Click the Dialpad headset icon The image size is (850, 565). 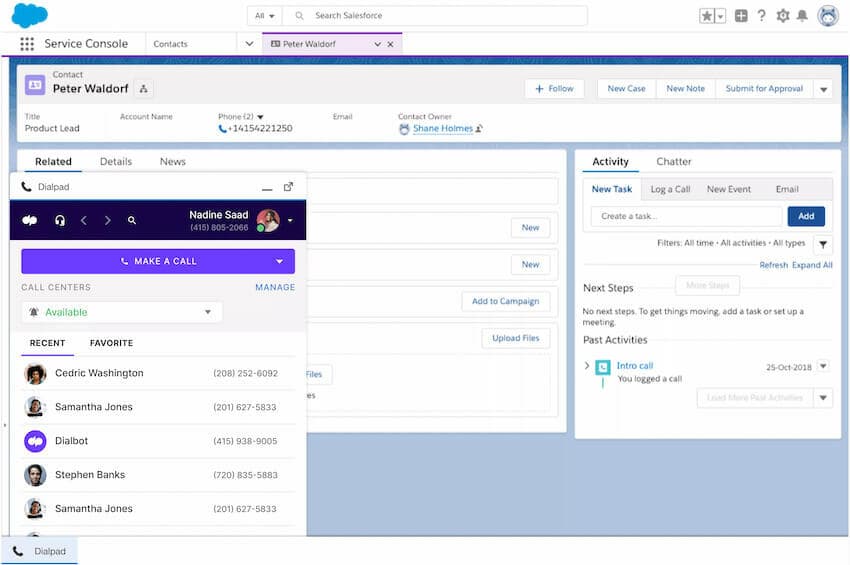coord(60,220)
